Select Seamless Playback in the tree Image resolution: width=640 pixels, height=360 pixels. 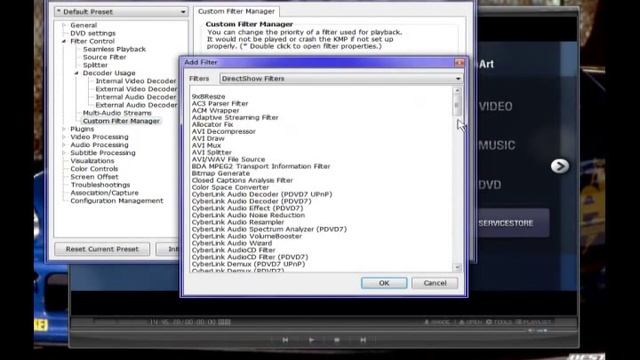114,49
